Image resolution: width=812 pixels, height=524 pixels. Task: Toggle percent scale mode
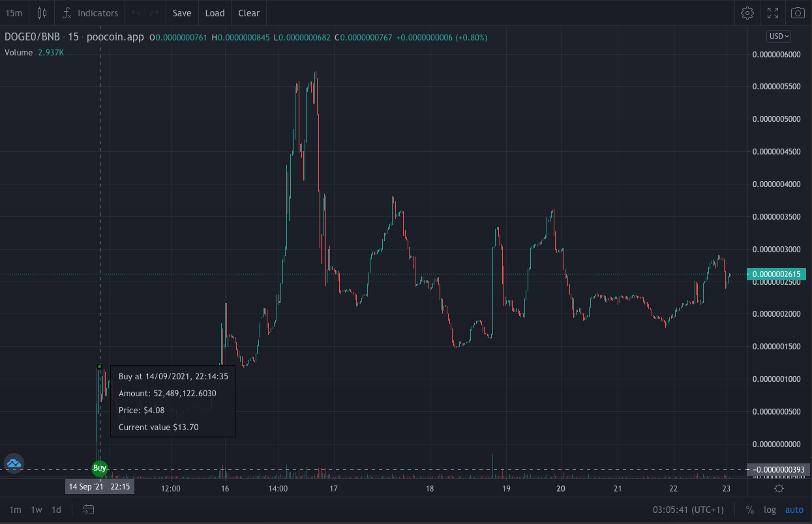pyautogui.click(x=750, y=510)
